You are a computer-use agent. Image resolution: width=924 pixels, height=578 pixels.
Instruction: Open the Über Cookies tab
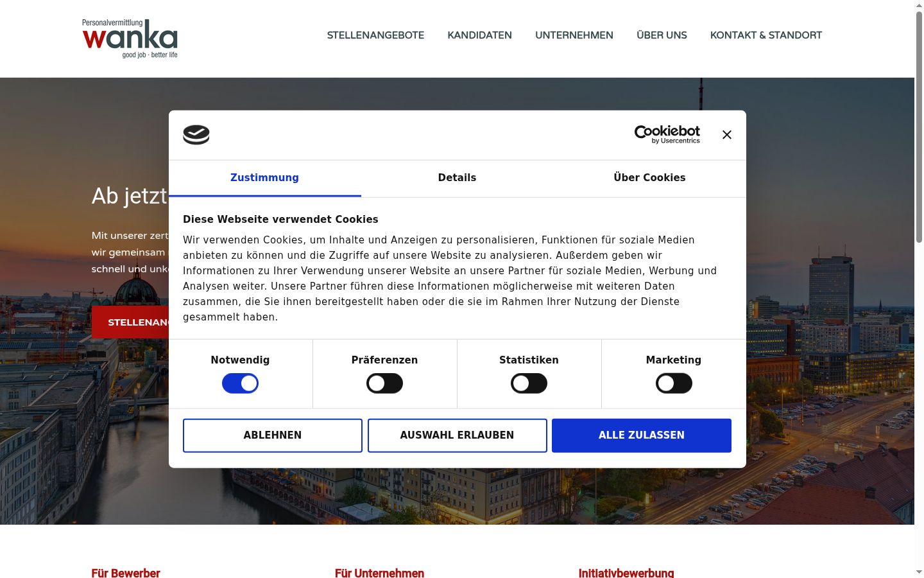650,178
